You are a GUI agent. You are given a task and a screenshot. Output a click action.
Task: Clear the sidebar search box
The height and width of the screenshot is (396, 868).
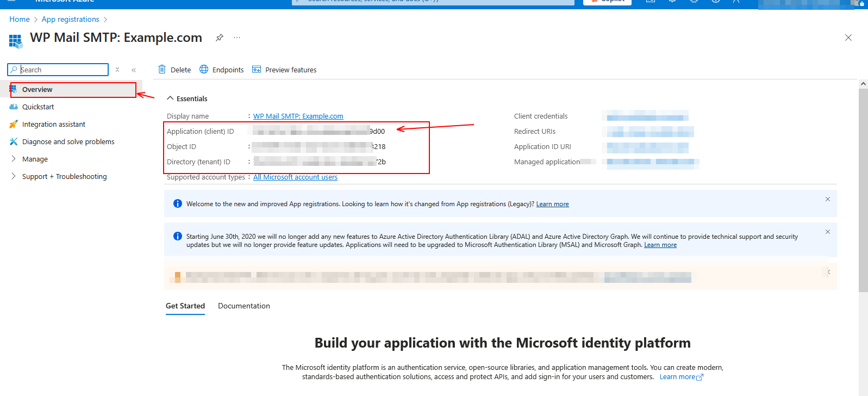tap(117, 70)
